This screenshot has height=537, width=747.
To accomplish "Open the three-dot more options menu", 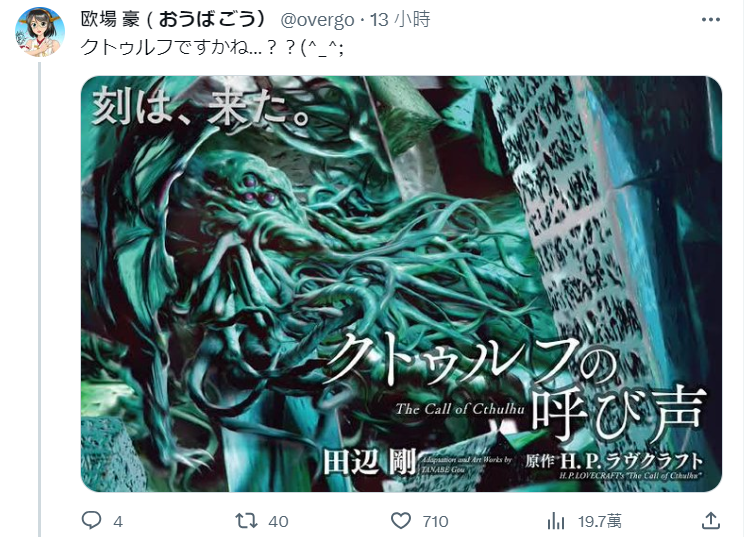I will click(711, 20).
